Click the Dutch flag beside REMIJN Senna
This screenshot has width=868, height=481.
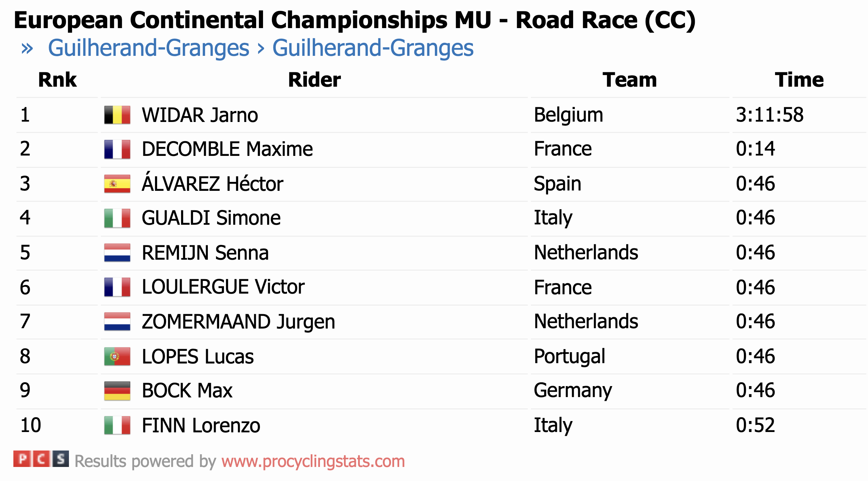point(117,252)
